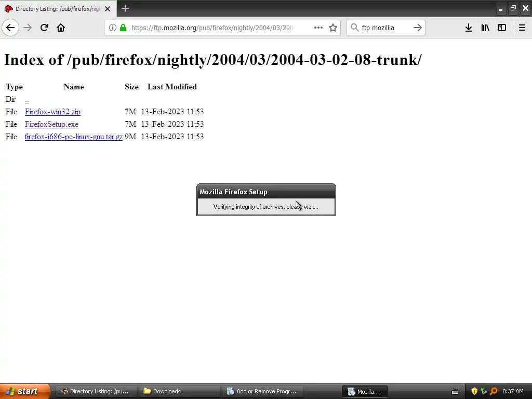The image size is (532, 399).
Task: Open the Library bookshelf icon
Action: point(485,28)
